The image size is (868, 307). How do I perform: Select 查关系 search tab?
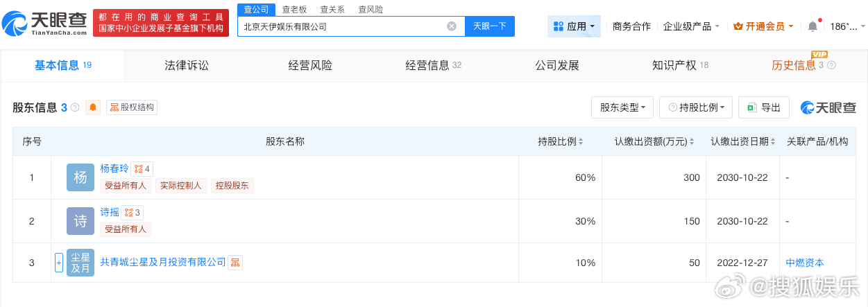click(332, 10)
